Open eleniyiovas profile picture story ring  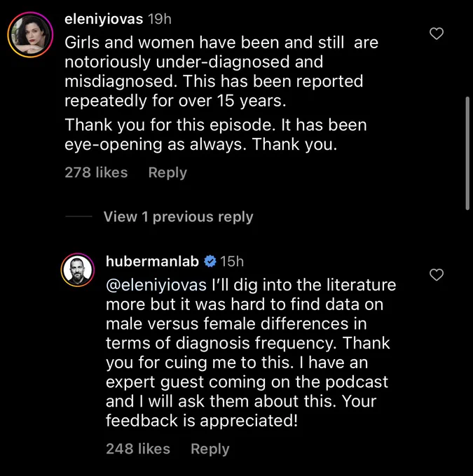(30, 34)
